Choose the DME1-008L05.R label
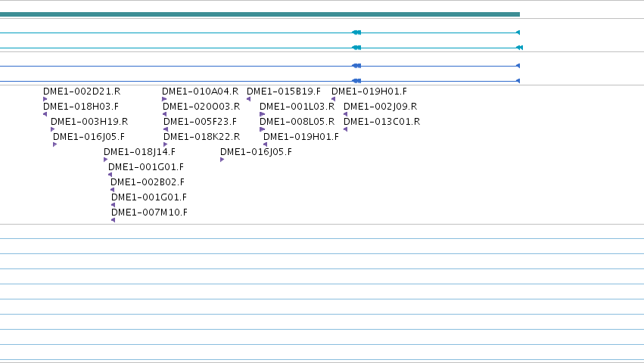The height and width of the screenshot is (363, 644). [x=297, y=122]
